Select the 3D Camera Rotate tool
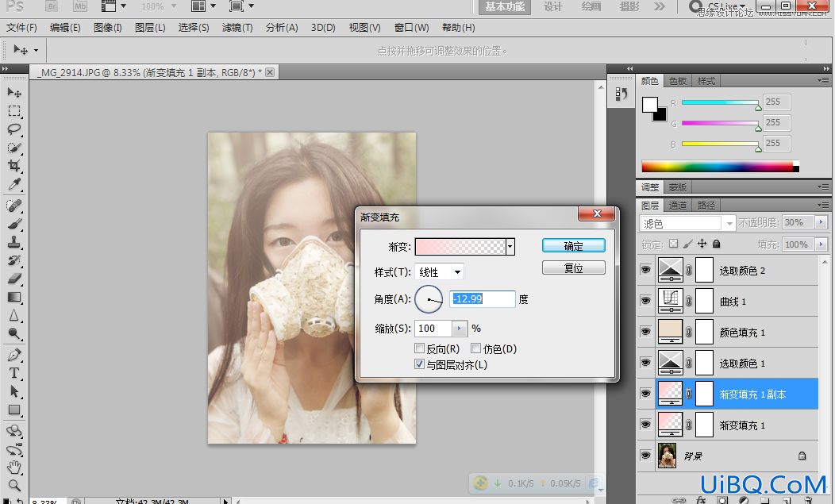Image resolution: width=835 pixels, height=504 pixels. click(14, 449)
